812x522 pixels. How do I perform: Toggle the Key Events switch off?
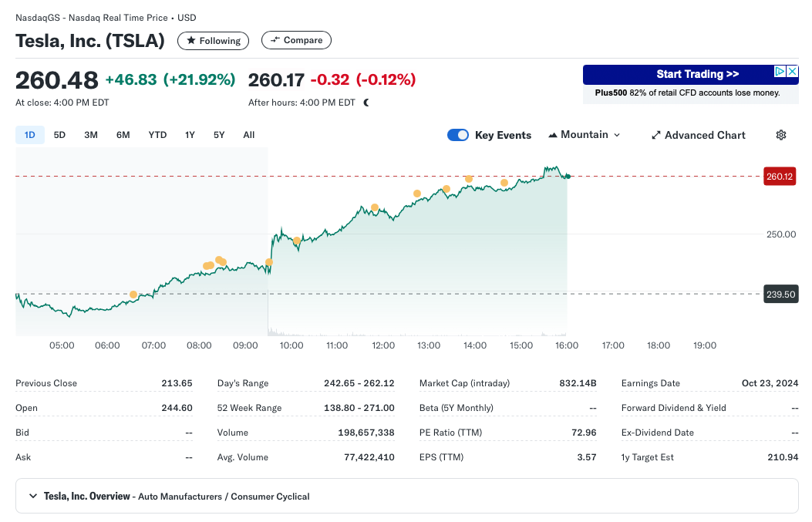coord(458,135)
